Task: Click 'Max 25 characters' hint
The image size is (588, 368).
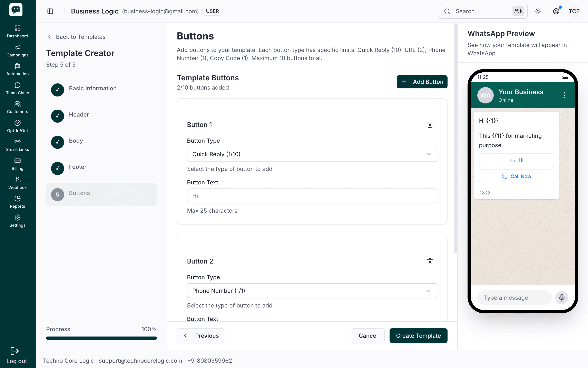Action: (212, 211)
